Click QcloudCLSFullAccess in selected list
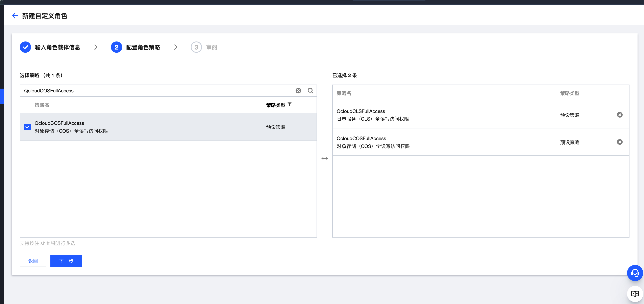The height and width of the screenshot is (304, 644). tap(361, 111)
